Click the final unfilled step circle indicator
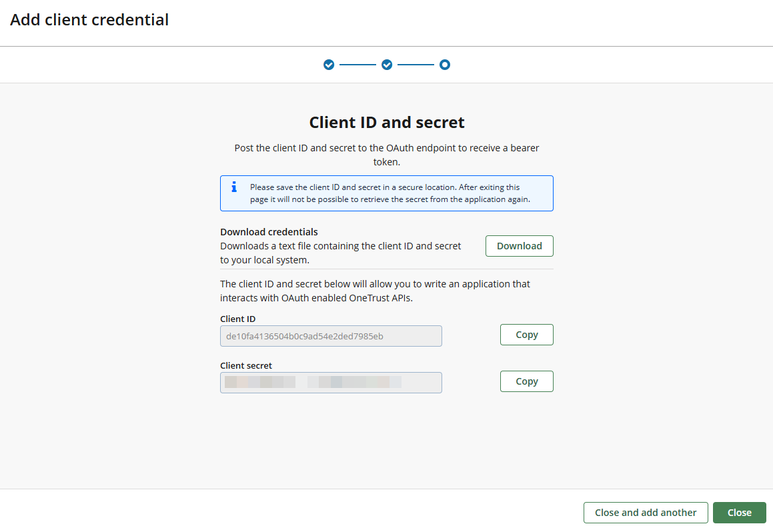This screenshot has height=532, width=773. click(445, 65)
